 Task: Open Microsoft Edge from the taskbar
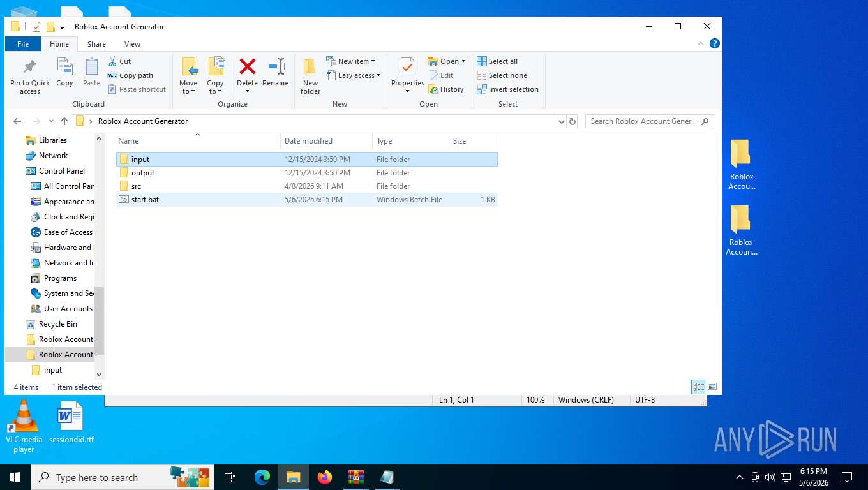(x=262, y=477)
